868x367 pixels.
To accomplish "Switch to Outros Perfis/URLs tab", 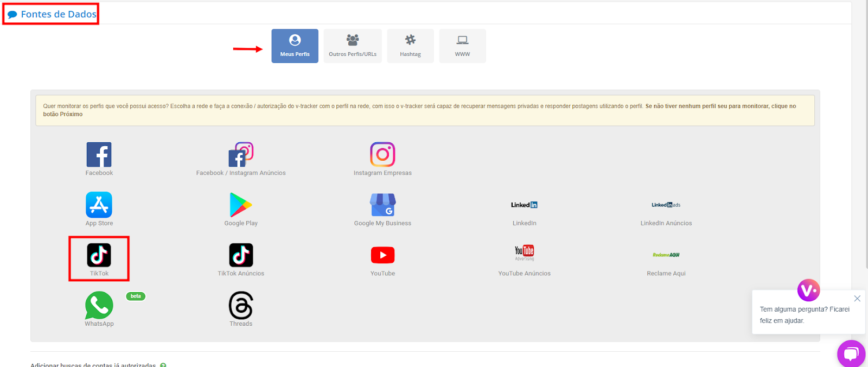I will click(x=353, y=46).
